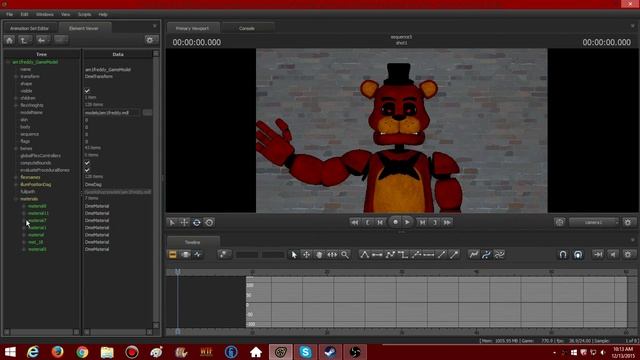Apply the spline tangent icon in the graph toolbar
The height and width of the screenshot is (360, 640).
pyautogui.click(x=364, y=255)
